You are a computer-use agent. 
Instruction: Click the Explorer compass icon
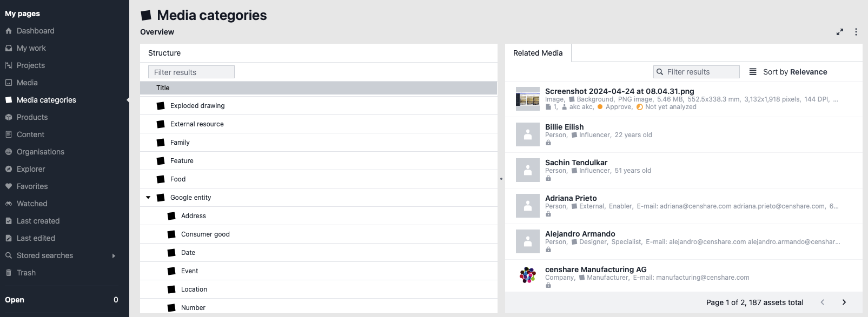click(x=9, y=169)
